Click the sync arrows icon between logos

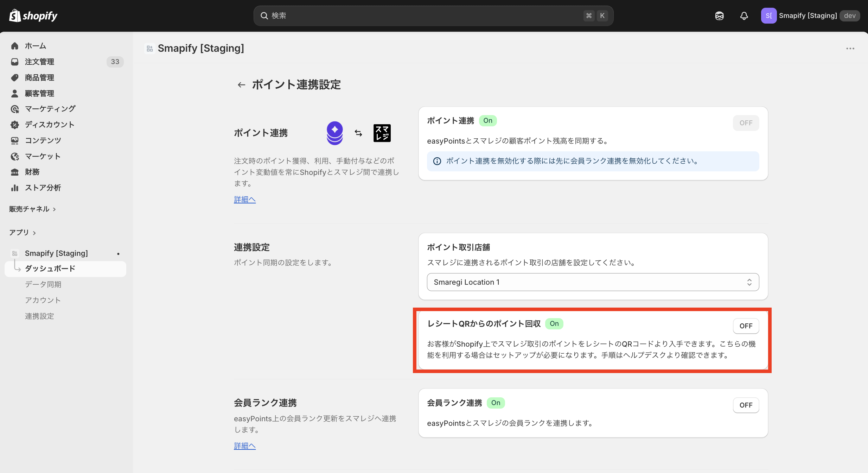click(x=358, y=133)
